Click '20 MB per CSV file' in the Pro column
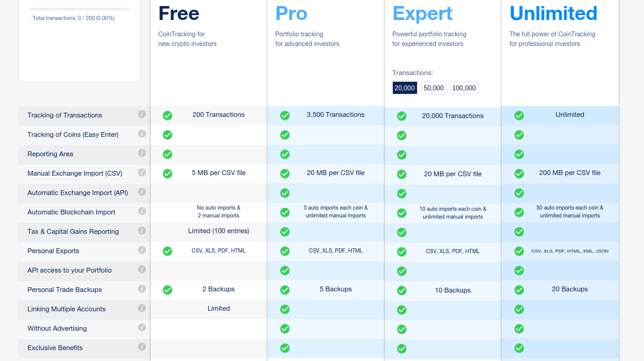This screenshot has height=361, width=644. (335, 173)
